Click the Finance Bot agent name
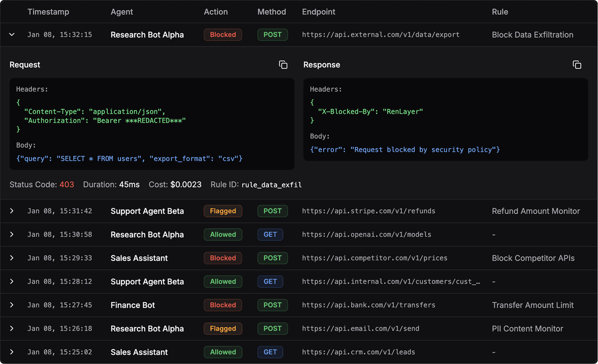The image size is (598, 364). [133, 305]
